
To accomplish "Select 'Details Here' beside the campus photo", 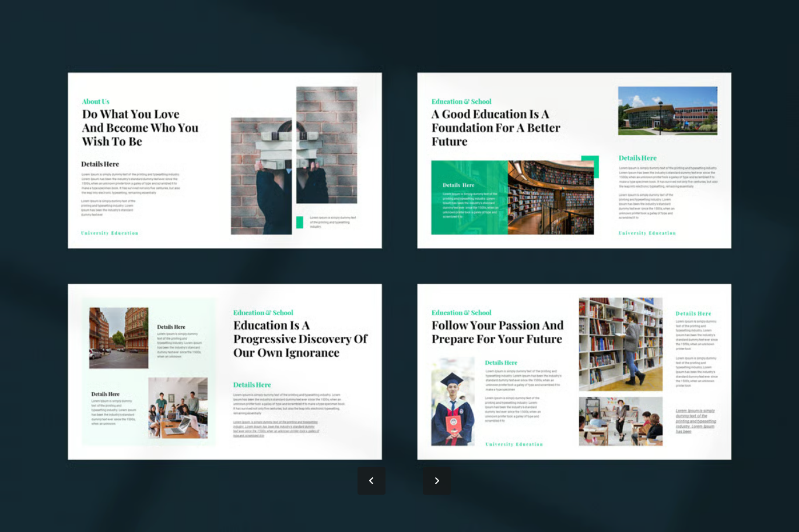I will [637, 158].
